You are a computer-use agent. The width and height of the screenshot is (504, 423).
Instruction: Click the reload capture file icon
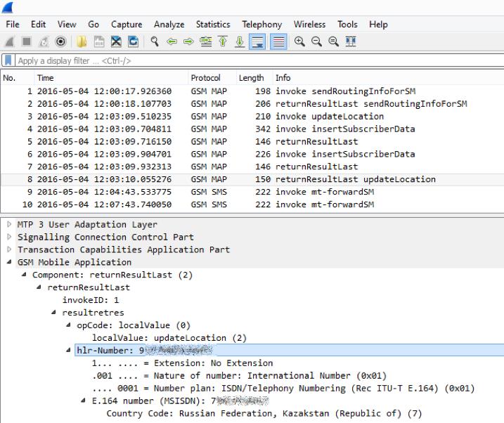134,42
